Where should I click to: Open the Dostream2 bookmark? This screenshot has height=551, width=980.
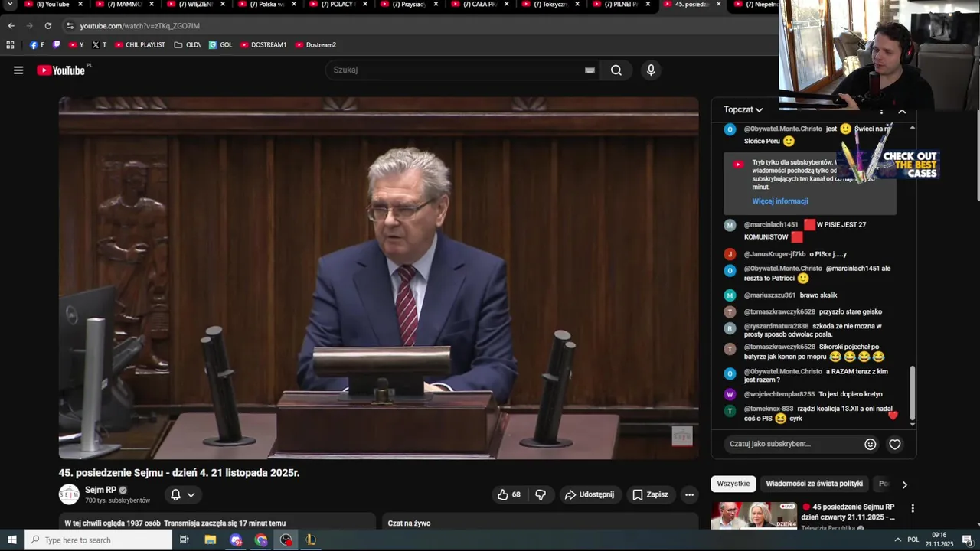(x=315, y=45)
